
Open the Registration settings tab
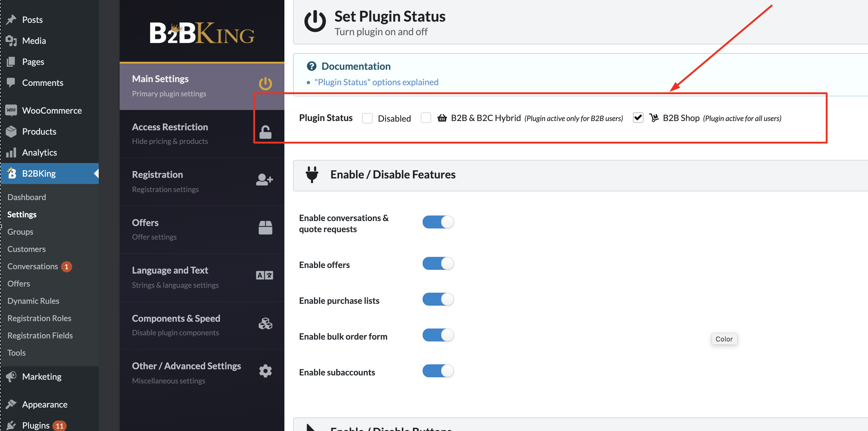tap(202, 182)
